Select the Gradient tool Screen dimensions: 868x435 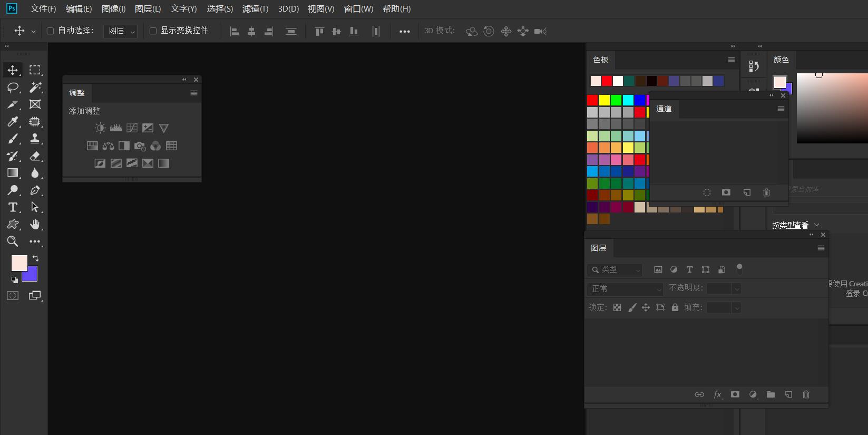click(13, 173)
